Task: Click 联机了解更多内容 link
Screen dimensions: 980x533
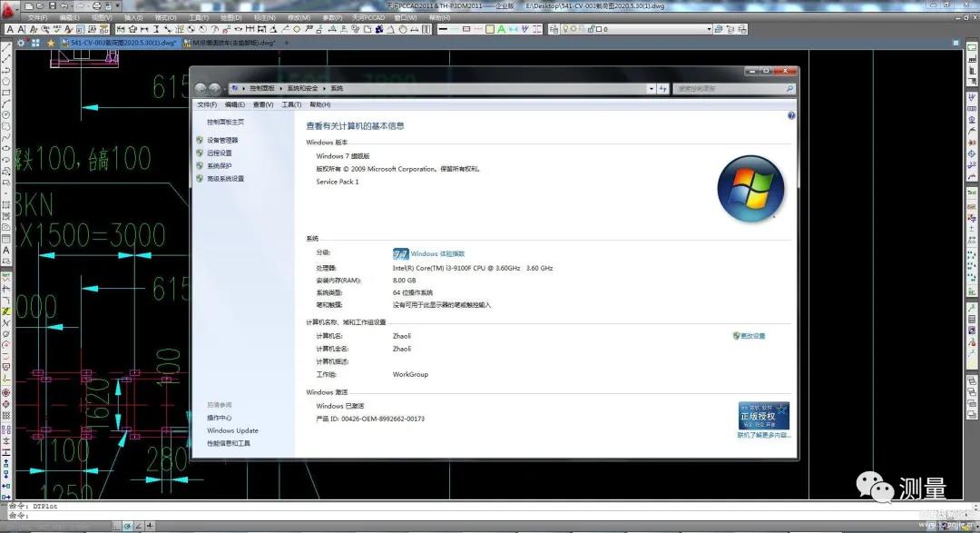Action: coord(764,436)
